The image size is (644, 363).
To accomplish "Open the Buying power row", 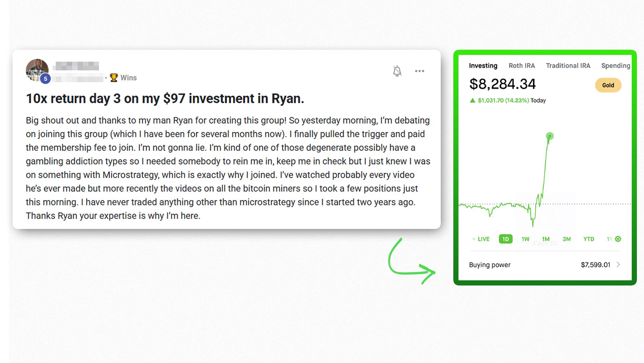I will tap(545, 265).
